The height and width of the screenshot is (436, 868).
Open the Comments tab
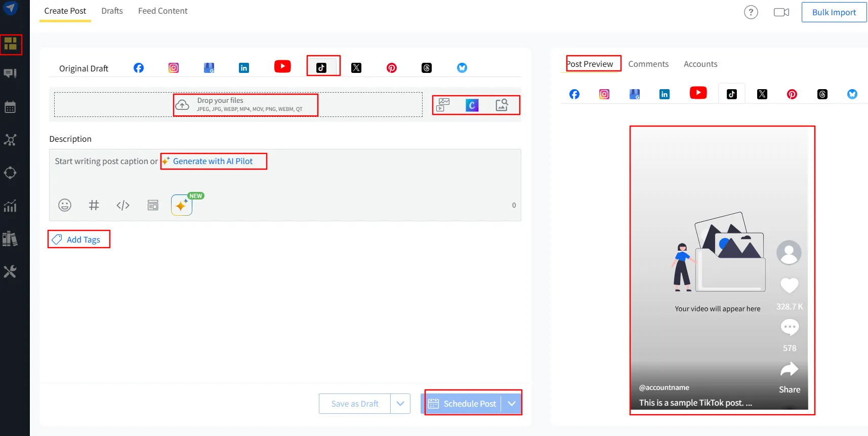coord(648,64)
